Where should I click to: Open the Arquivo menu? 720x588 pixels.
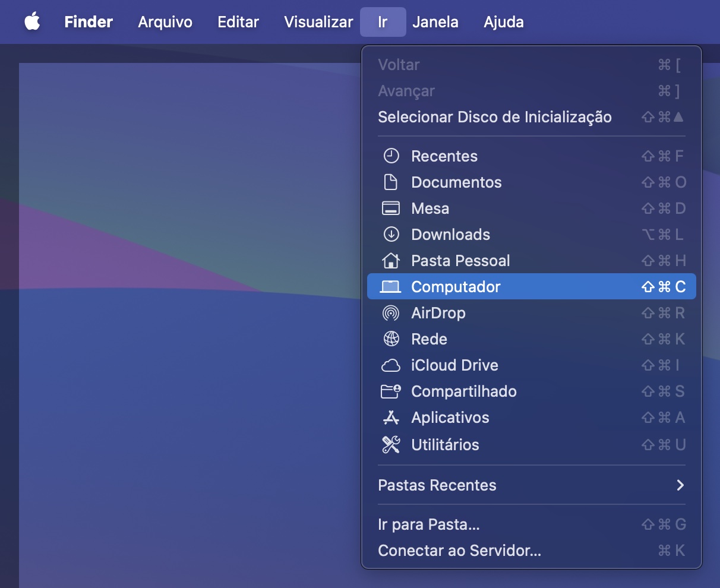pyautogui.click(x=165, y=21)
